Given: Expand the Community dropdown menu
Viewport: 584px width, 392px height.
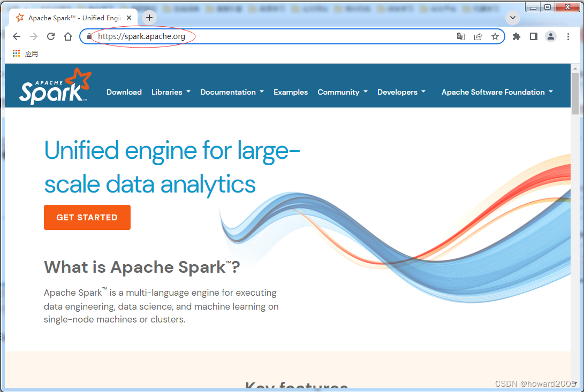Looking at the screenshot, I should [x=343, y=92].
